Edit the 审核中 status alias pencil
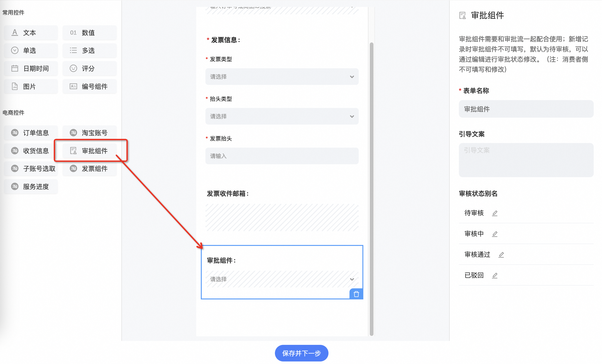Image resolution: width=602 pixels, height=364 pixels. pyautogui.click(x=494, y=234)
